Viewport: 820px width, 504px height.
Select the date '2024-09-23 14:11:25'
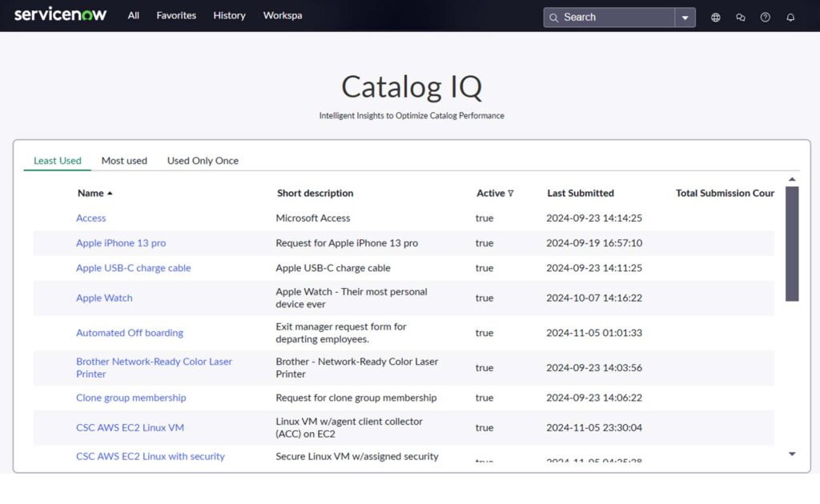pos(594,268)
